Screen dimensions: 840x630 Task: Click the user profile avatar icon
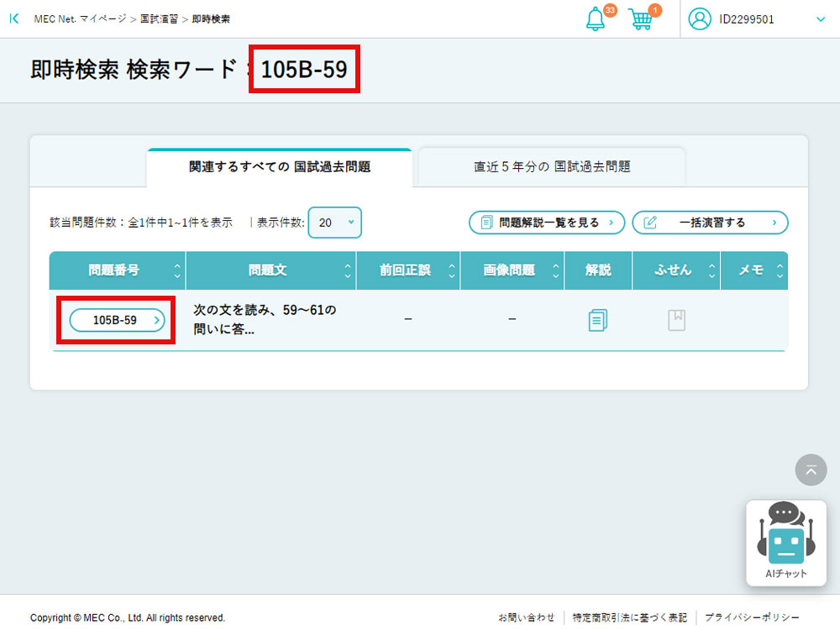click(x=700, y=19)
